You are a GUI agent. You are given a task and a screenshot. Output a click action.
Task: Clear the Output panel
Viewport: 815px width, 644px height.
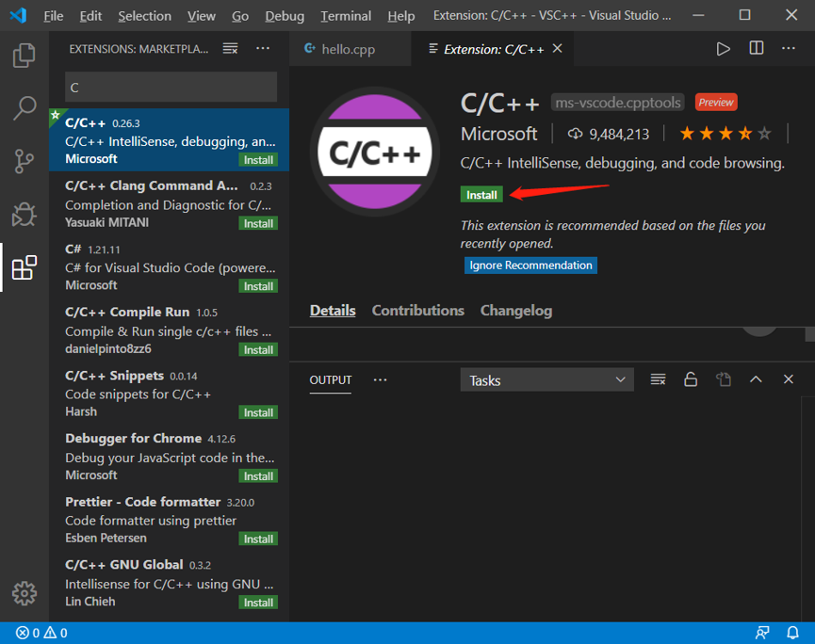click(x=658, y=379)
